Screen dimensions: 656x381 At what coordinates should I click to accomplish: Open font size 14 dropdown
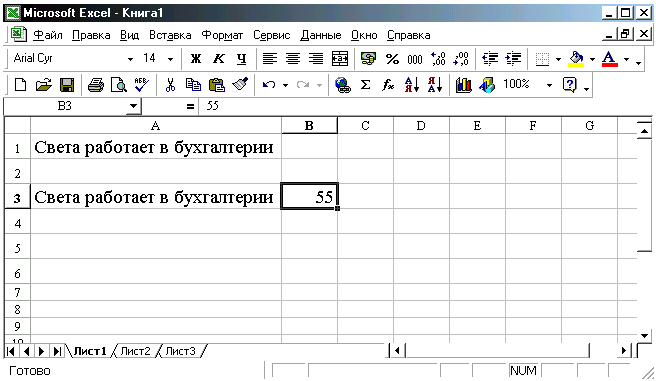click(170, 59)
